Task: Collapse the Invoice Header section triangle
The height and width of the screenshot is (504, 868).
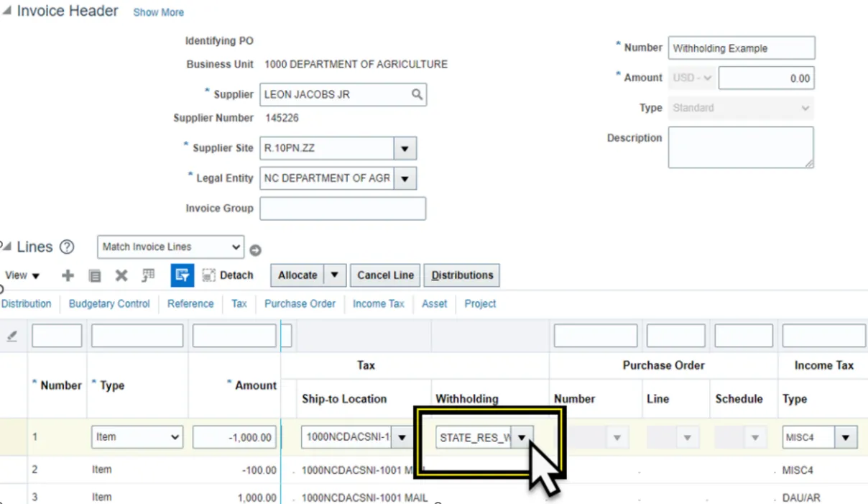Action: 6,12
